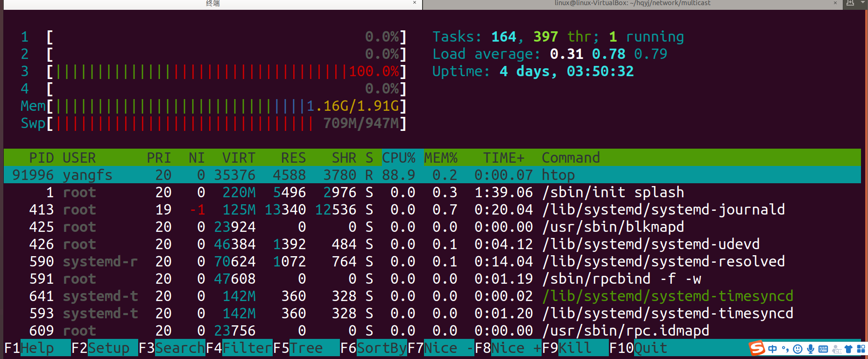Open the Sogou toolbox grid icon
The height and width of the screenshot is (359, 868).
coord(861,349)
